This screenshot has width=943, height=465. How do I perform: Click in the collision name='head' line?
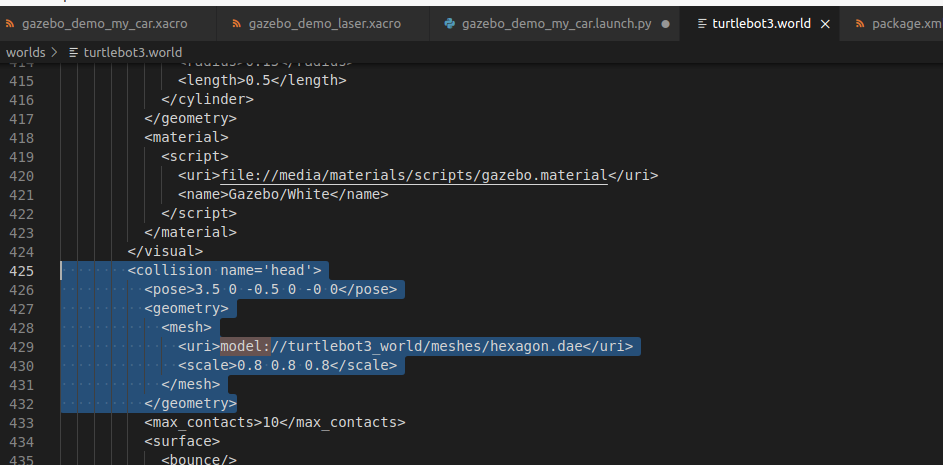pos(224,271)
